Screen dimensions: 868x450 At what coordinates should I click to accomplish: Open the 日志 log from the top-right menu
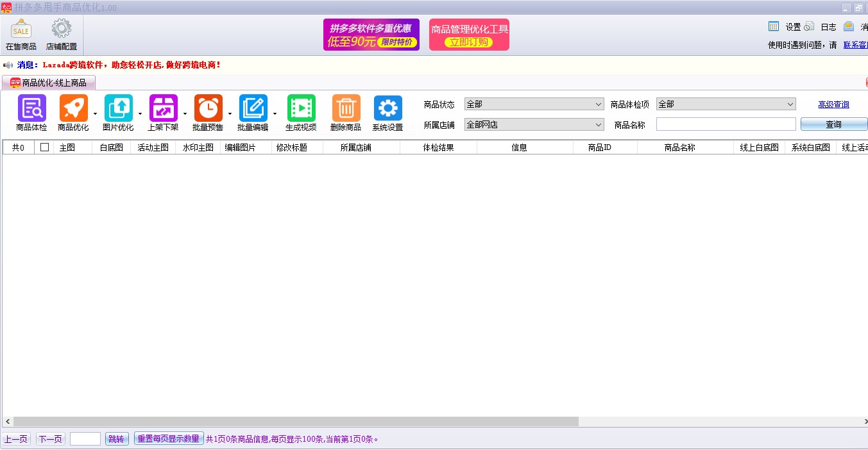[x=828, y=26]
